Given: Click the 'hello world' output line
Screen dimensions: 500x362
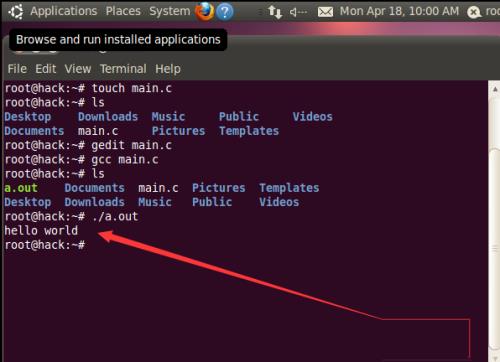Looking at the screenshot, I should 41,231.
